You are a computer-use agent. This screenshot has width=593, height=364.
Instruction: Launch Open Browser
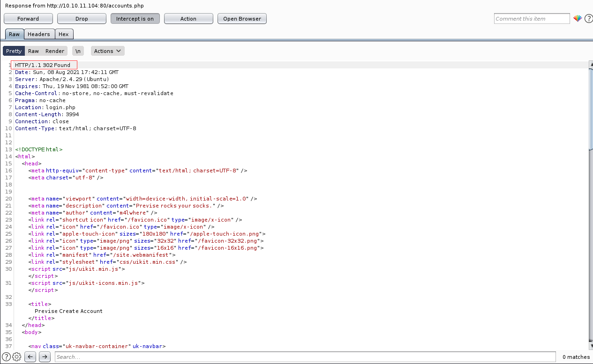242,19
